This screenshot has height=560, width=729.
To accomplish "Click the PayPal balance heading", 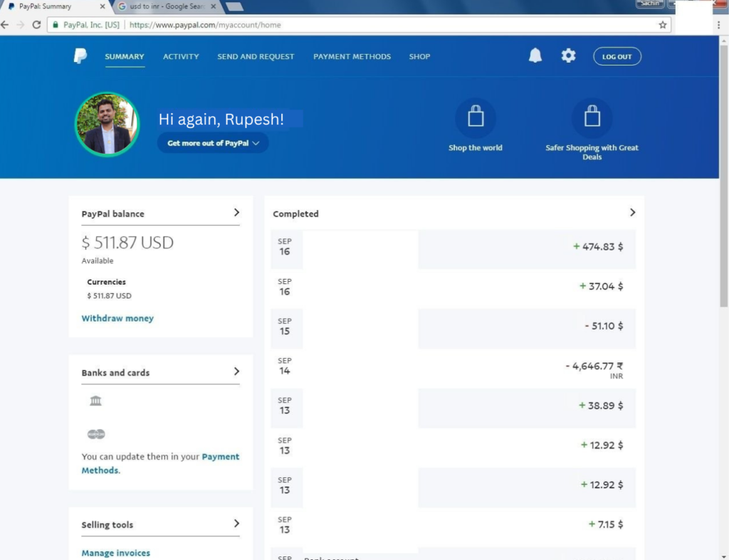I will (113, 213).
